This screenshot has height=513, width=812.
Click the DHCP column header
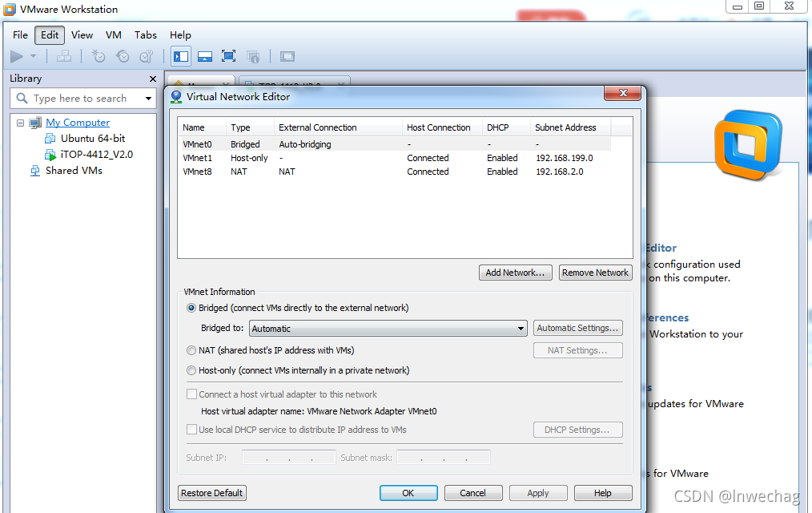[x=506, y=127]
